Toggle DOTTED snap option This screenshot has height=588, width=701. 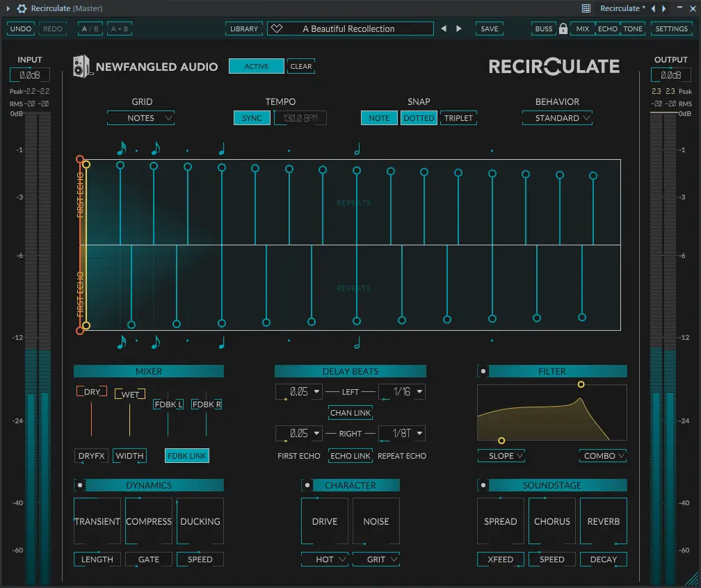[x=419, y=118]
